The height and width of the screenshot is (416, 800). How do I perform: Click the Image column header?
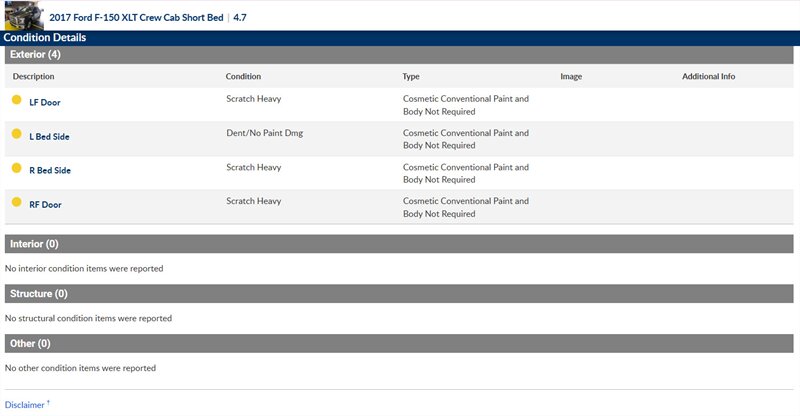[571, 76]
